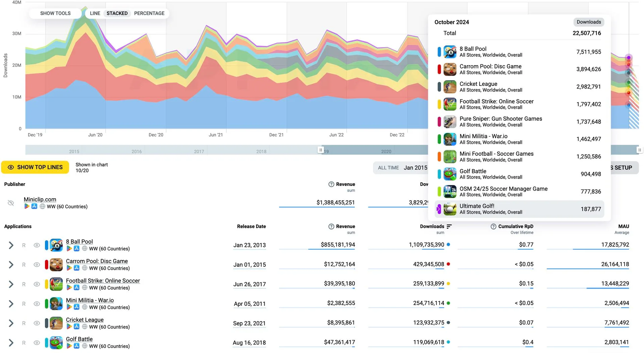
Task: Open the Cricket League application link
Action: tap(85, 320)
